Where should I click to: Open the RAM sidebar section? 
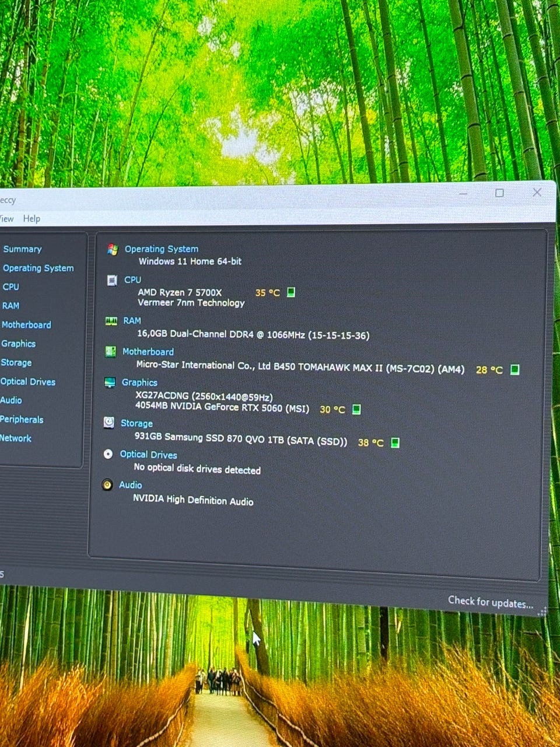tap(10, 305)
